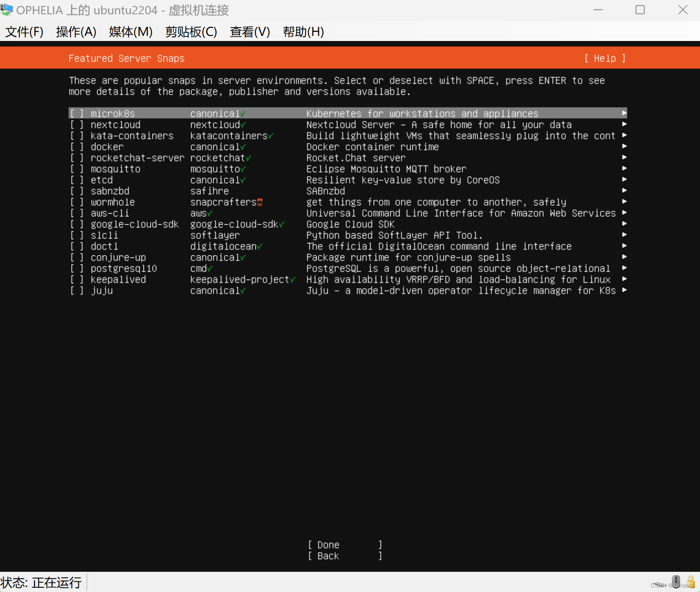The width and height of the screenshot is (700, 592).
Task: Toggle the keepalived checkbox
Action: click(77, 279)
